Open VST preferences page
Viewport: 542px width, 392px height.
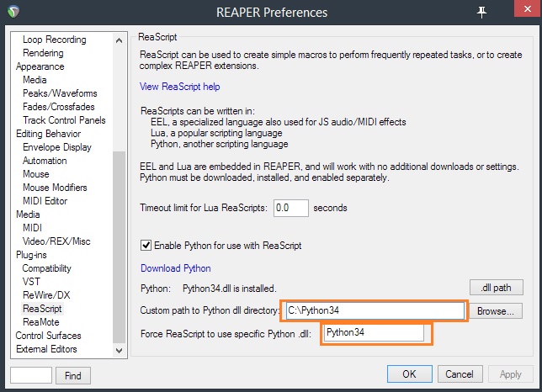(31, 282)
